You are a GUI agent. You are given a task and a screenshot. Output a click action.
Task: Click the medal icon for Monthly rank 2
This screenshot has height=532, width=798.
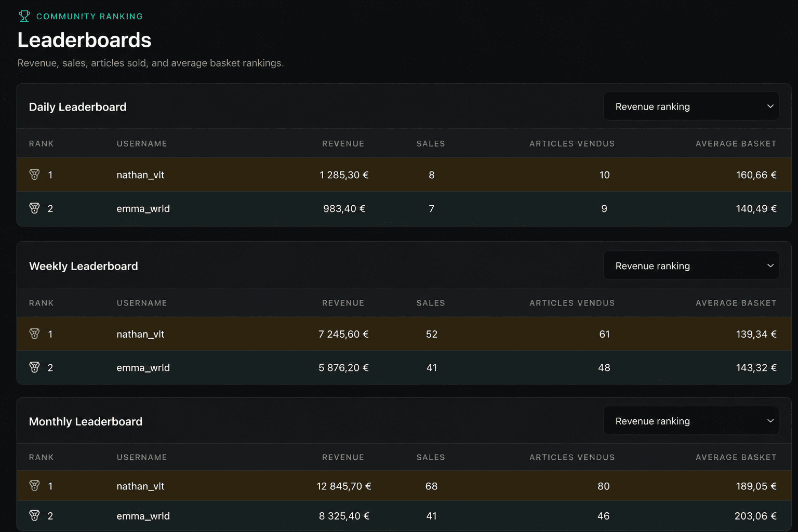(x=34, y=516)
